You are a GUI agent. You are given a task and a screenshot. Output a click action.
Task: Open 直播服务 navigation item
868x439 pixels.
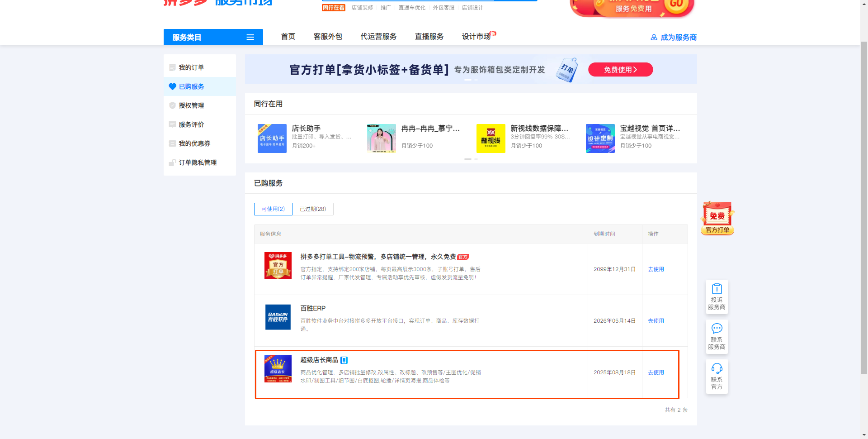[429, 37]
